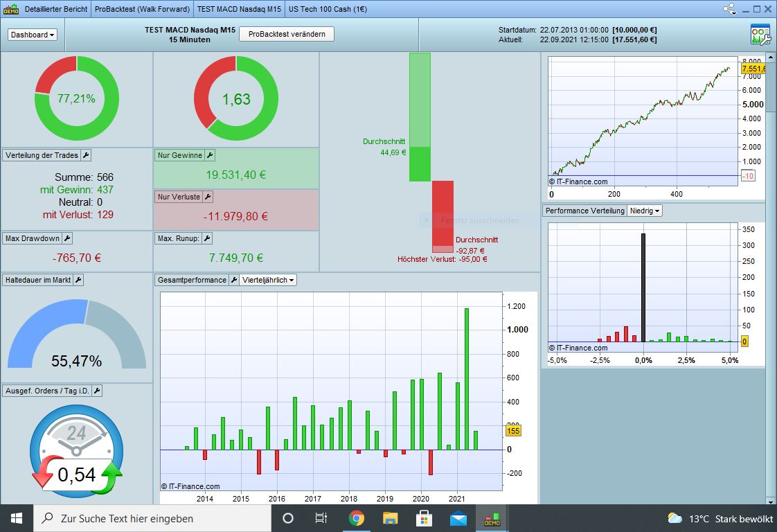Open wrench settings next to Nur Verluste
Image resolution: width=777 pixels, height=532 pixels.
(208, 197)
